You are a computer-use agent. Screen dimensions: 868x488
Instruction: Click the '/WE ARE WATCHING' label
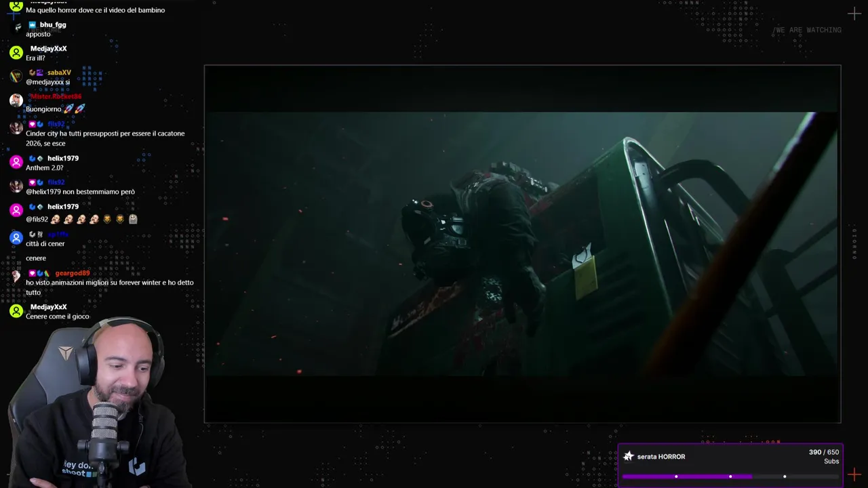pyautogui.click(x=807, y=30)
